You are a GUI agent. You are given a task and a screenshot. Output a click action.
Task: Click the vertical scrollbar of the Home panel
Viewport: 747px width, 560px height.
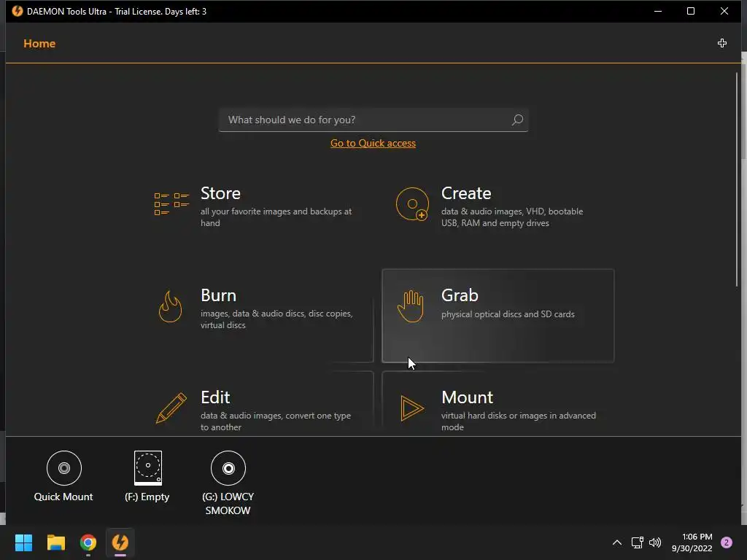[x=737, y=179]
